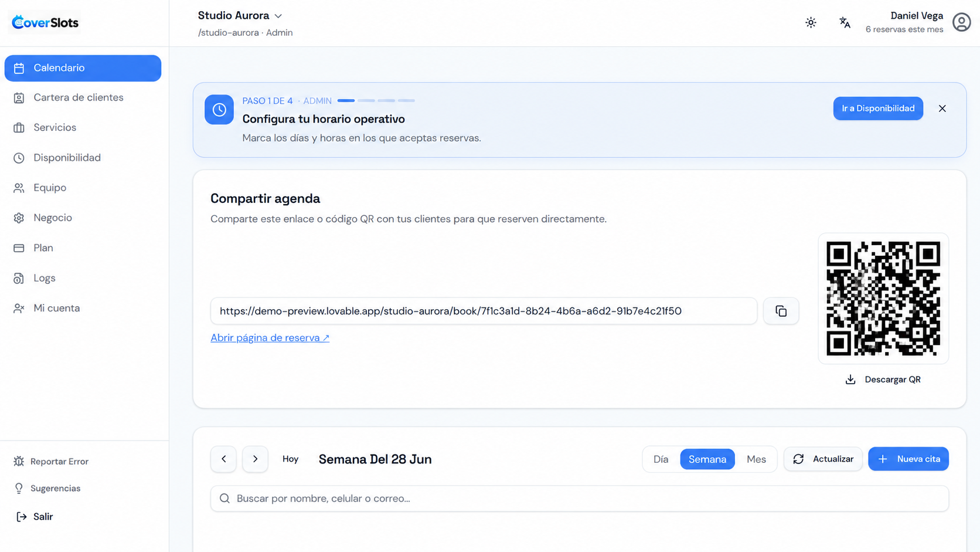This screenshot has width=980, height=552.
Task: Click the Cartera de clientes contact icon
Action: pyautogui.click(x=19, y=98)
